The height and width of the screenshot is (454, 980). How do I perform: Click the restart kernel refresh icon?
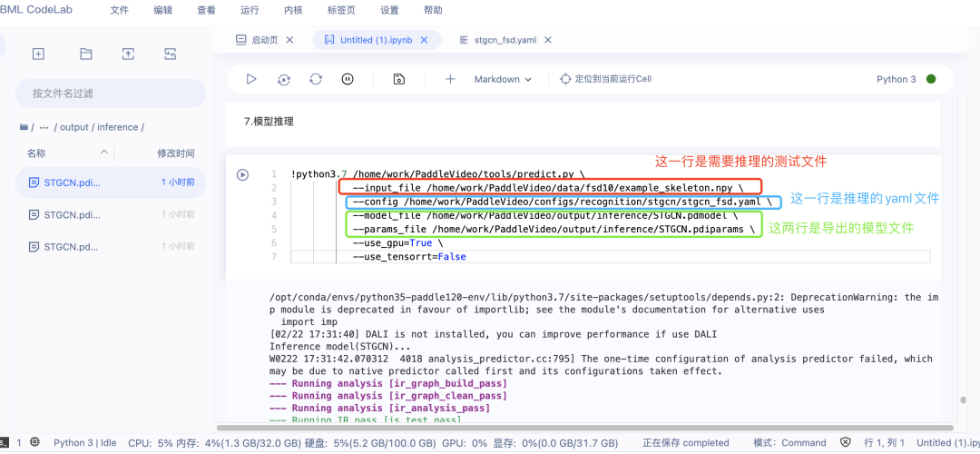[316, 79]
